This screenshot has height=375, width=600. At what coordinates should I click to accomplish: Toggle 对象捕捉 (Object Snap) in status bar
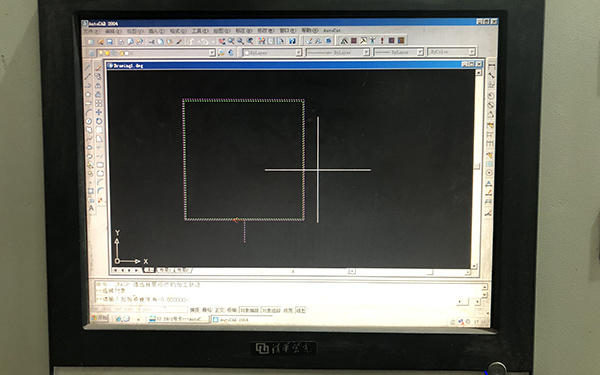pyautogui.click(x=249, y=310)
